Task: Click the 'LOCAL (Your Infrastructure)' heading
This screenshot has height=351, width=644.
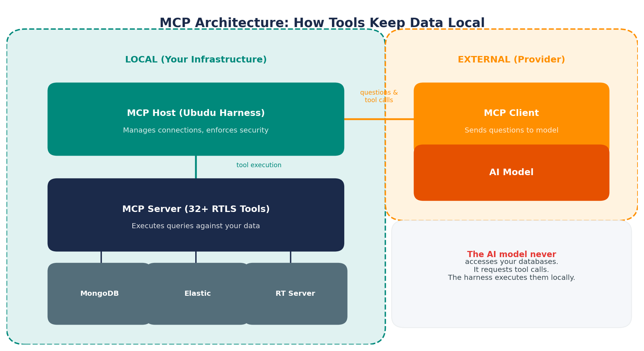Action: (x=196, y=60)
